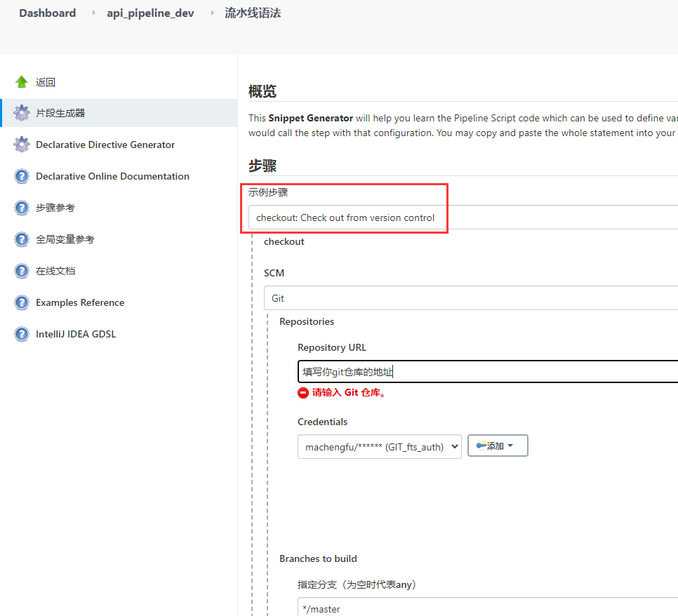This screenshot has width=678, height=616.
Task: Open Declarative Directive Generator sidebar item
Action: [105, 145]
